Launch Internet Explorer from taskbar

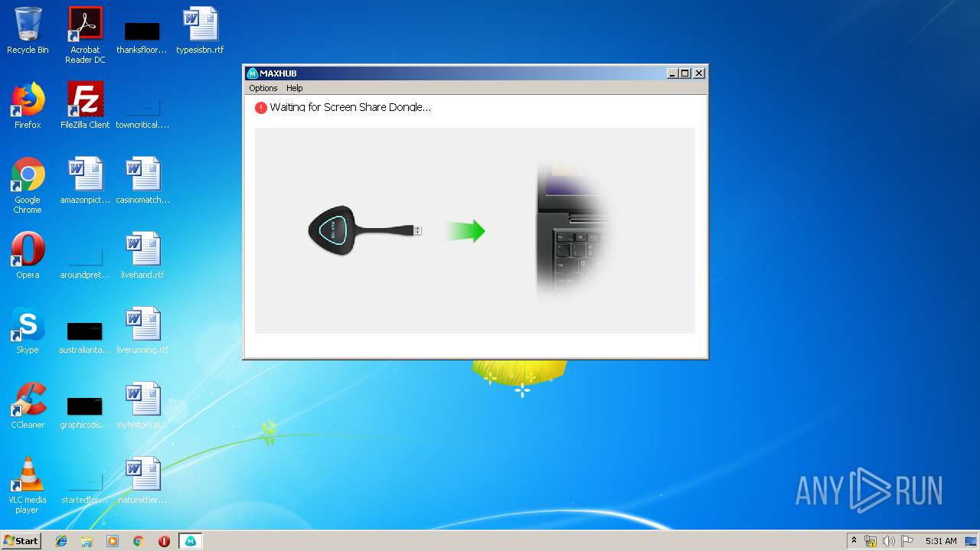(61, 541)
